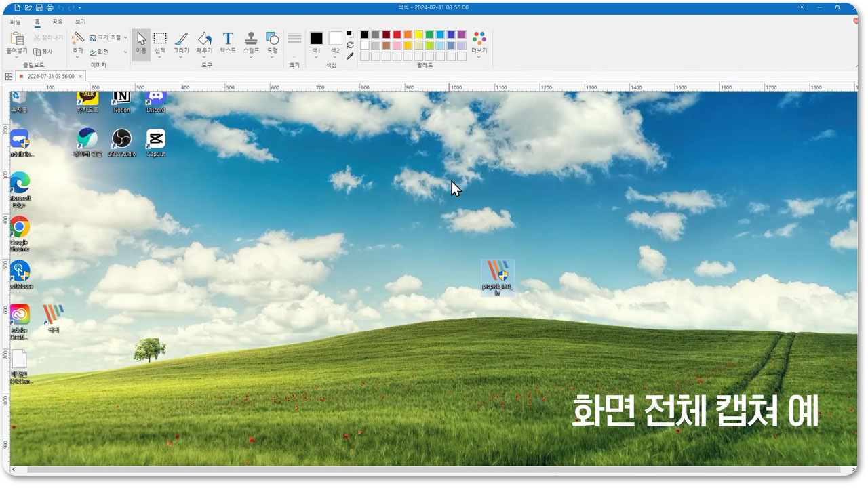
Task: Pick a color with the eyedropper icon
Action: (x=350, y=56)
